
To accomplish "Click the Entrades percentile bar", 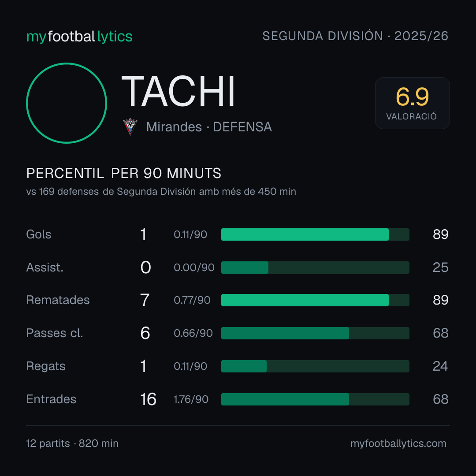I will tap(315, 399).
